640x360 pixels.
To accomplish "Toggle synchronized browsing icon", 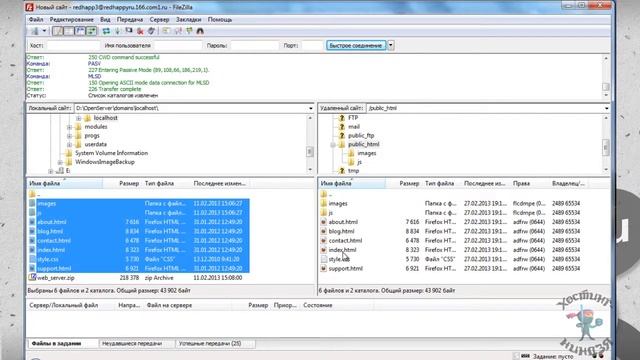I will [x=189, y=31].
